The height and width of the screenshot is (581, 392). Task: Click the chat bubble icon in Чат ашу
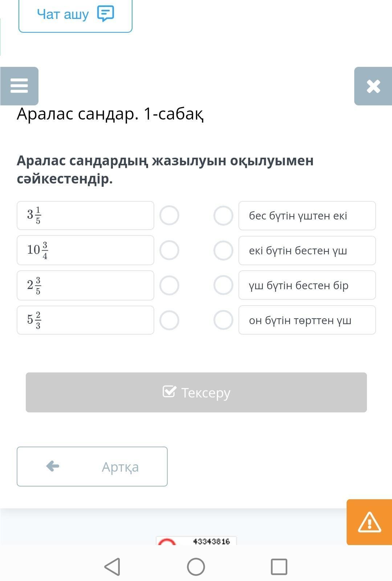pyautogui.click(x=106, y=14)
